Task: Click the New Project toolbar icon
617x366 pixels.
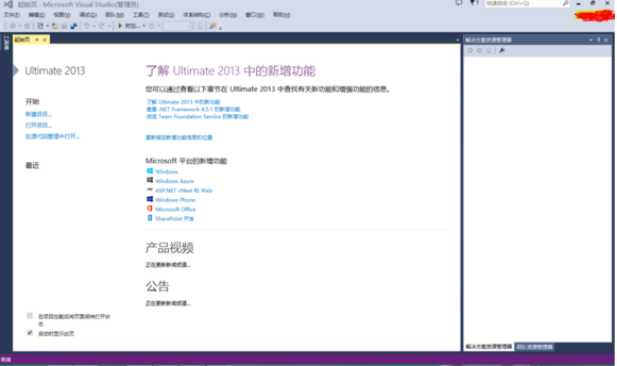Action: point(40,26)
